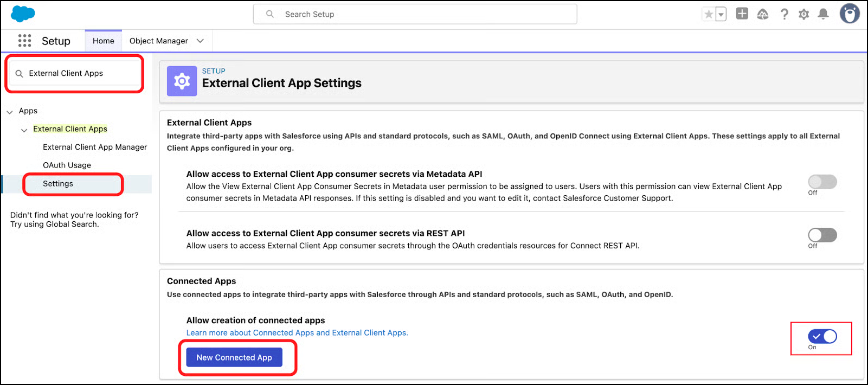Click the Salesforce cloud logo
This screenshot has height=385, width=868.
(23, 14)
